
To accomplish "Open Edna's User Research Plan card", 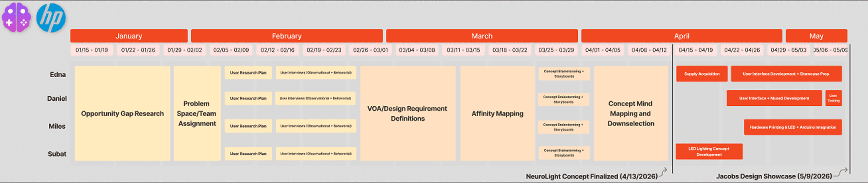I will point(248,73).
